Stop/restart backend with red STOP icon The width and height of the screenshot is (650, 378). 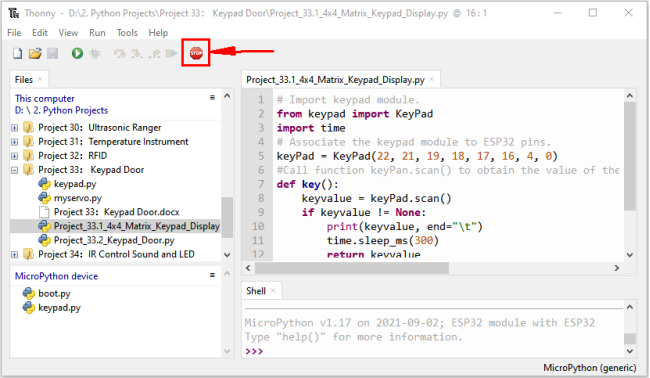196,53
